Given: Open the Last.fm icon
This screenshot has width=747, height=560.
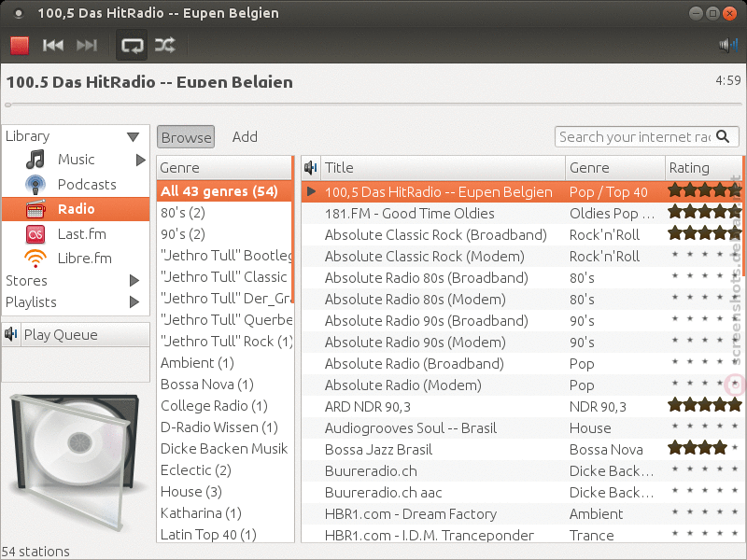Looking at the screenshot, I should click(35, 234).
